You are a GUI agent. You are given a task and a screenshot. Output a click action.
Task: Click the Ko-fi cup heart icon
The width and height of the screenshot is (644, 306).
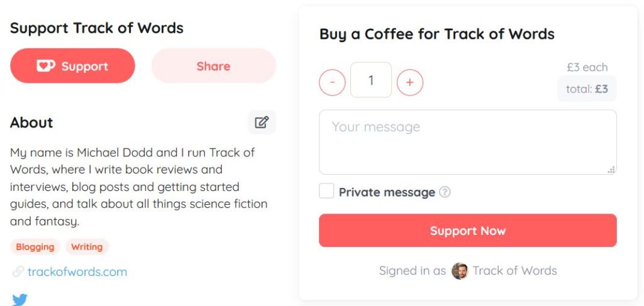[x=45, y=65]
